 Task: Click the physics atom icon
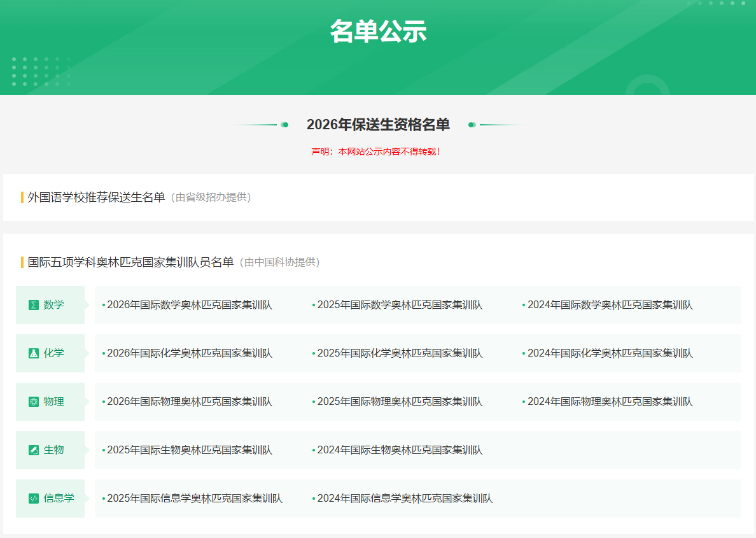click(33, 402)
